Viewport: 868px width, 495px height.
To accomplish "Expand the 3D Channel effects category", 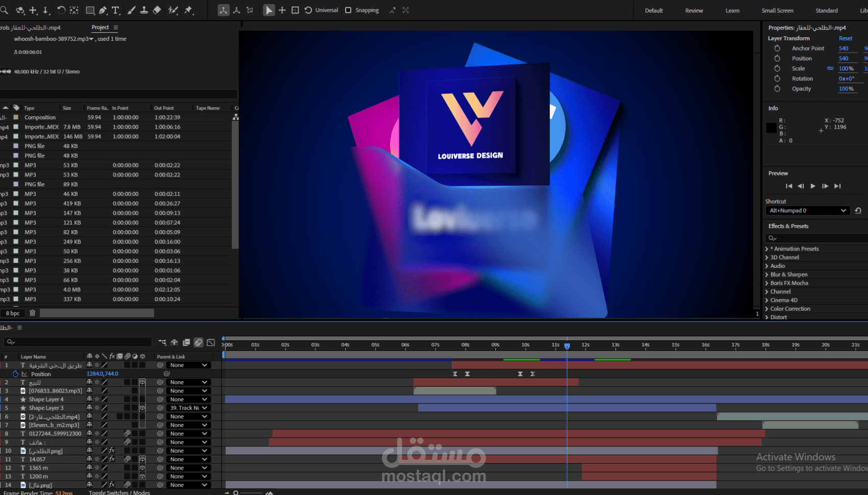I will tap(767, 258).
